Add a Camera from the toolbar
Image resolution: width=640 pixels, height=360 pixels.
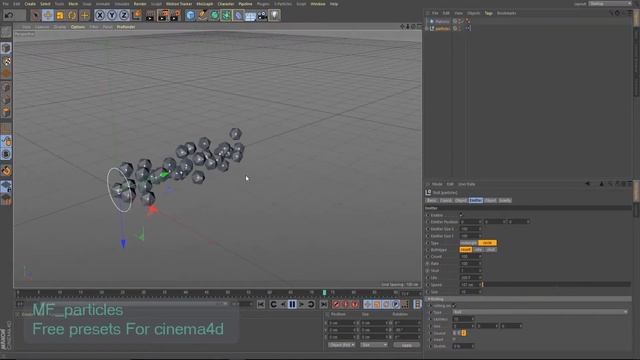point(262,16)
